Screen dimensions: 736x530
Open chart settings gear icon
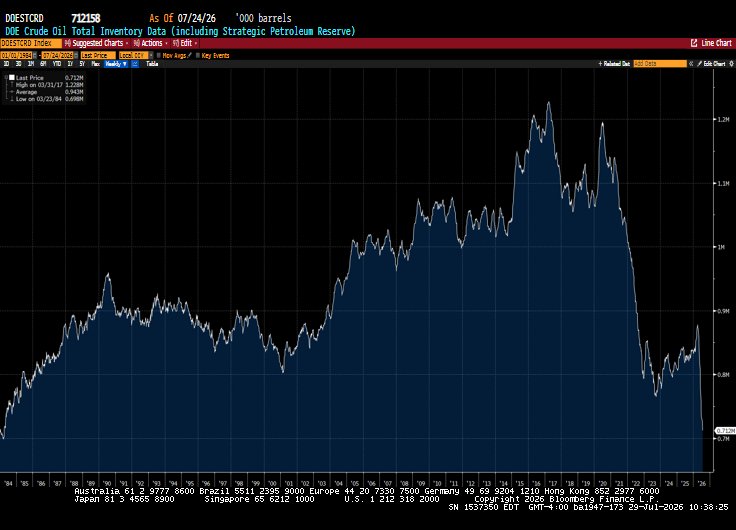tap(731, 64)
